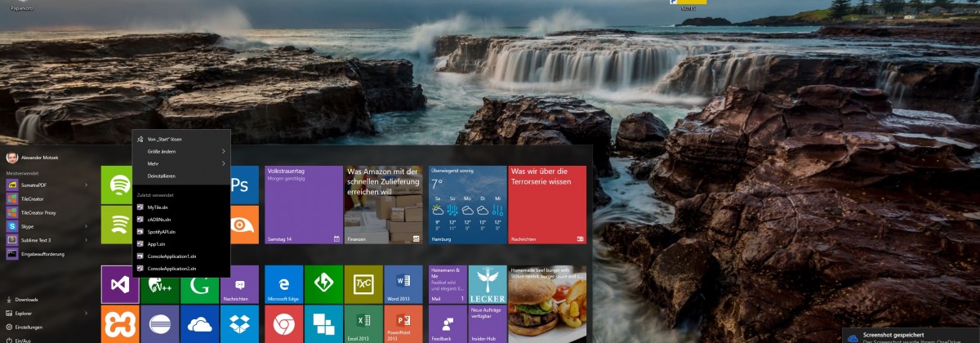Launch the Eclipse tile

click(x=160, y=324)
